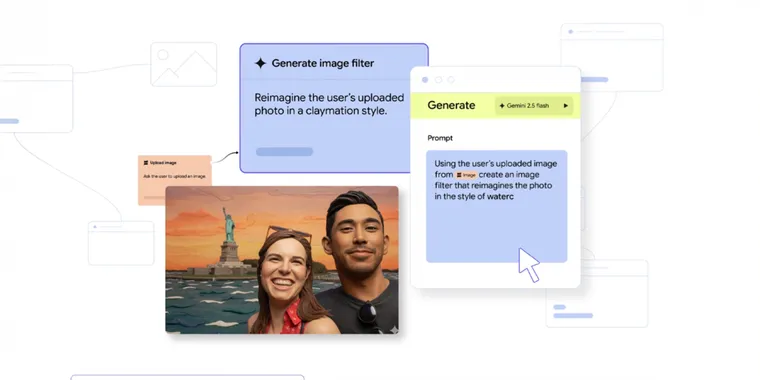The height and width of the screenshot is (380, 760).
Task: Open the Gemini 2.5 flash model dropdown
Action: pyautogui.click(x=534, y=106)
